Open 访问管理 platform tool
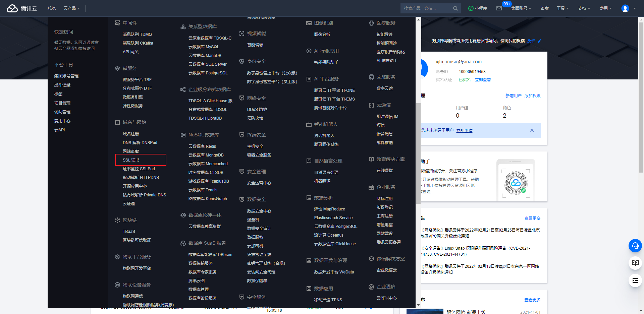The image size is (644, 314). [62, 112]
